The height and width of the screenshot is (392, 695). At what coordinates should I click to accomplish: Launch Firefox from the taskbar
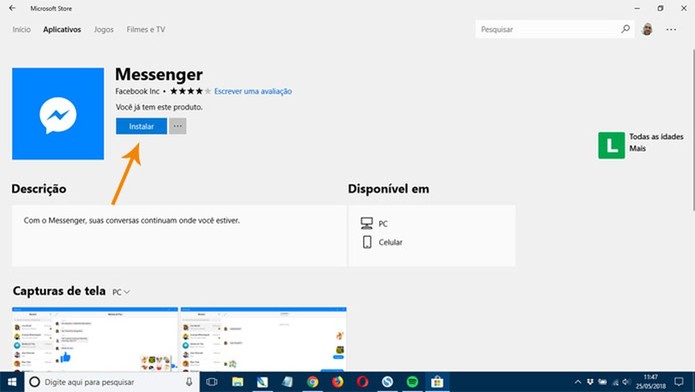click(338, 382)
